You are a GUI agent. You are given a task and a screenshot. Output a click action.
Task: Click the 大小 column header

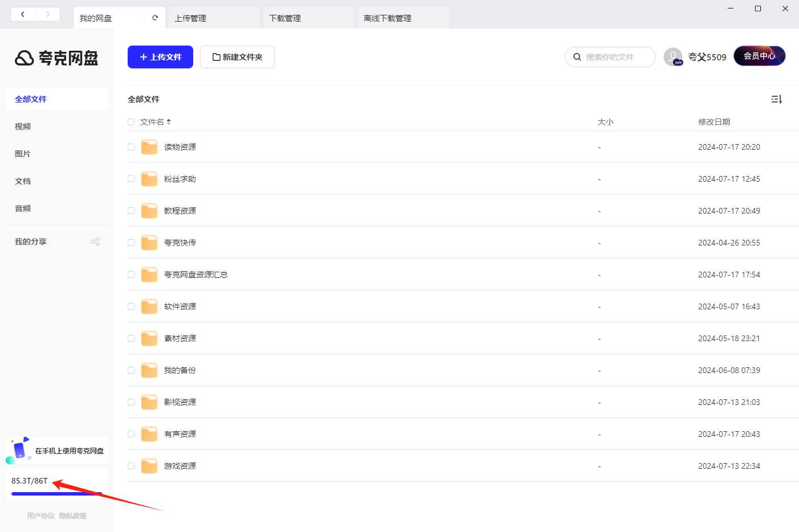(605, 122)
